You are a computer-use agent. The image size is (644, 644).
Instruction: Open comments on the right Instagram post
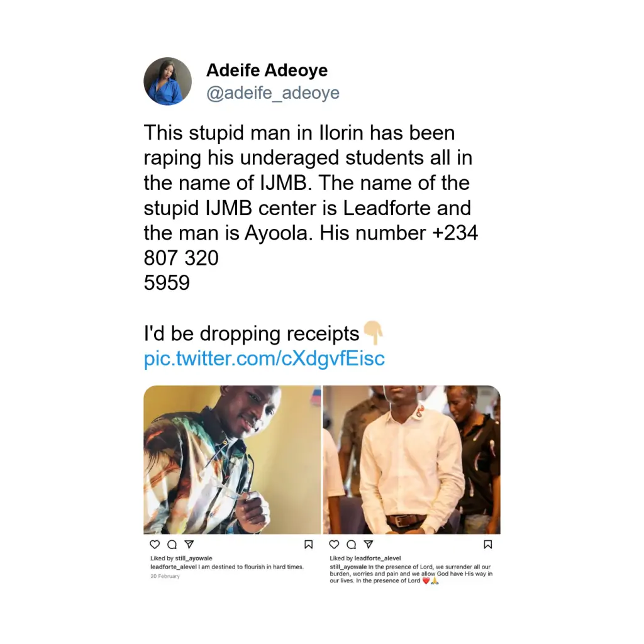click(x=352, y=545)
